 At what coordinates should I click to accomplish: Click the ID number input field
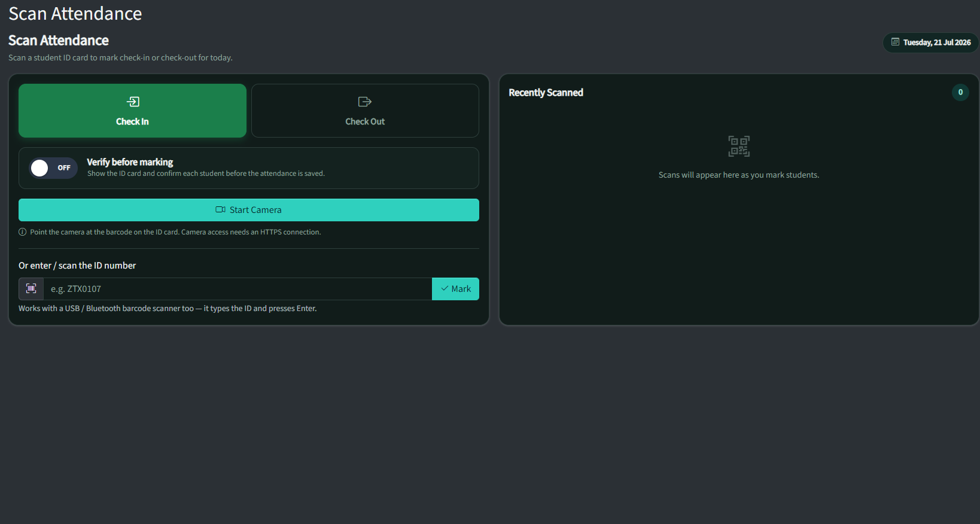tap(238, 289)
